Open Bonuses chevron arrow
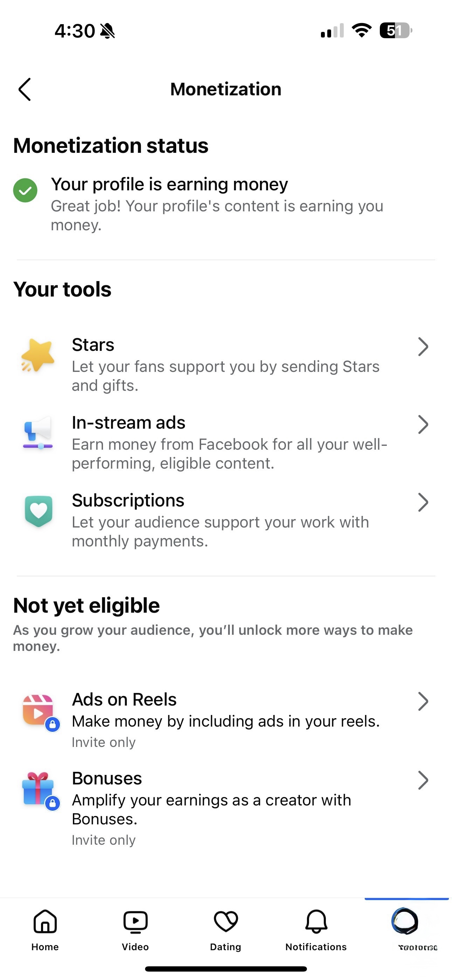 pyautogui.click(x=423, y=780)
